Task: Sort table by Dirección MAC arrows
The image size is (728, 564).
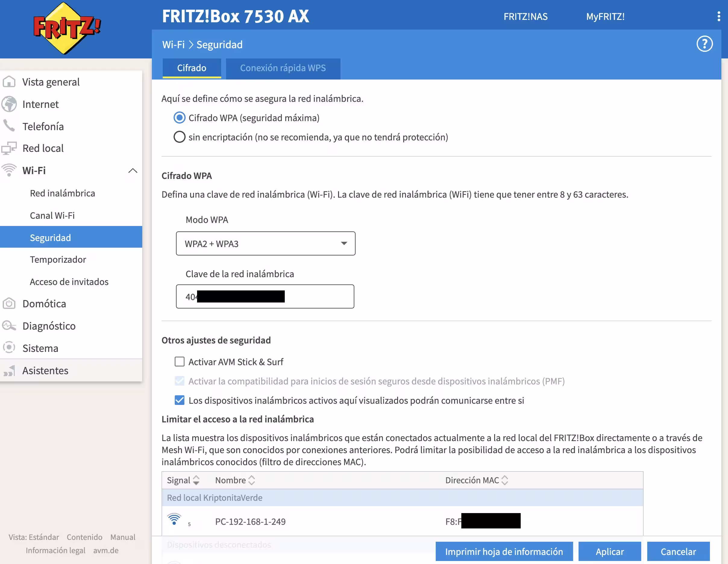Action: pos(505,480)
